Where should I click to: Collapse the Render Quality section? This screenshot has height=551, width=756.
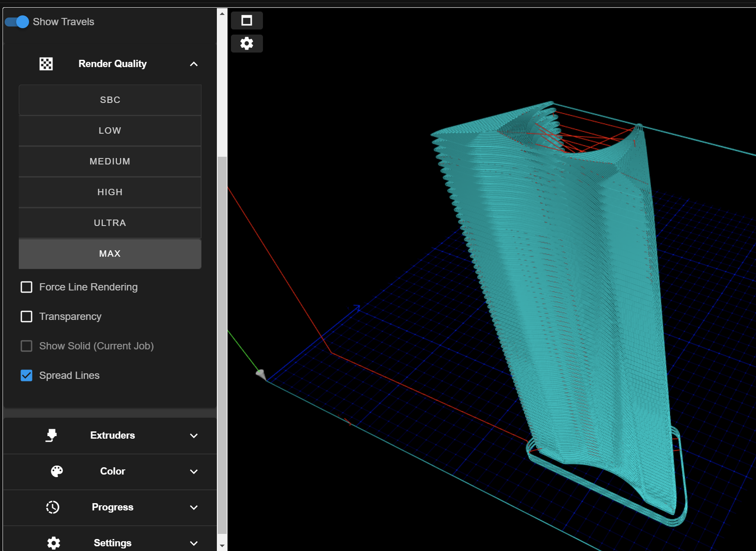(194, 64)
